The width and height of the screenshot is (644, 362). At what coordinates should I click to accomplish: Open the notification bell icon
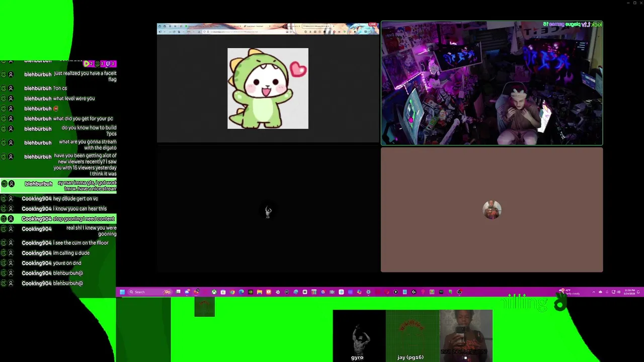tap(638, 292)
